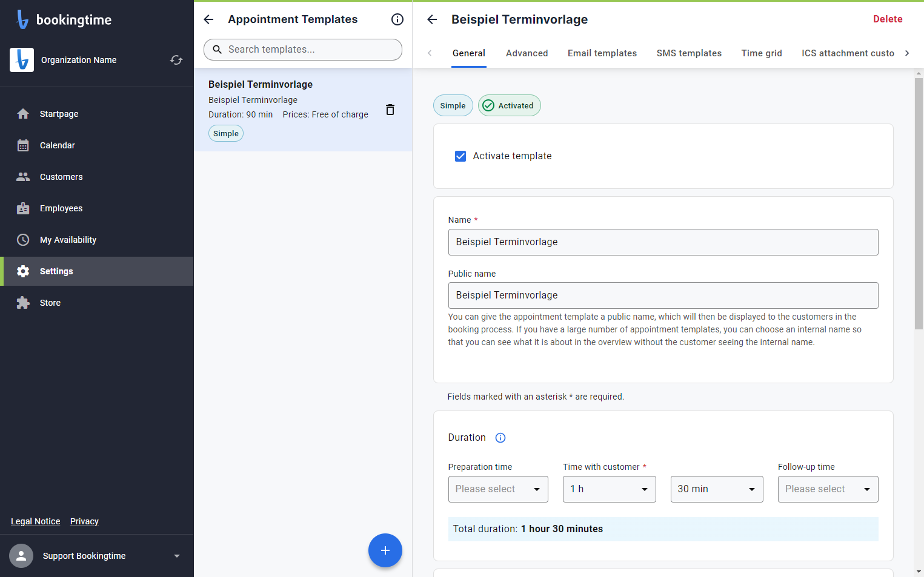Open the Calendar sidebar icon

23,145
